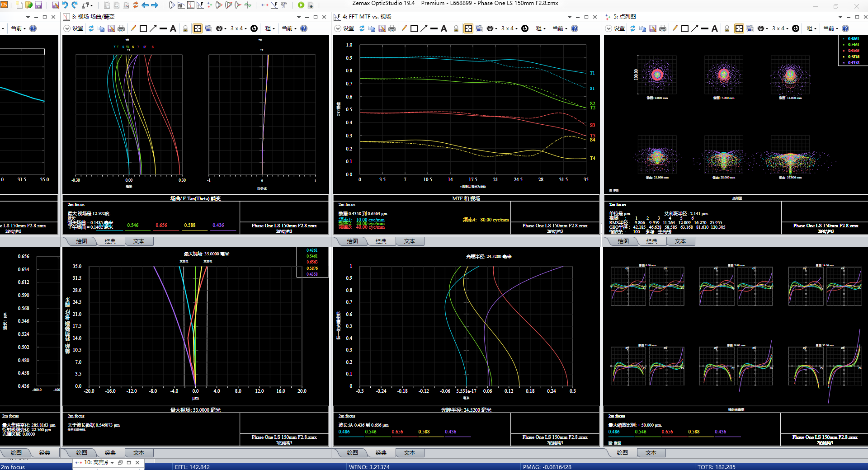
Task: Click the reset zoom circle icon in window 5
Action: click(796, 28)
